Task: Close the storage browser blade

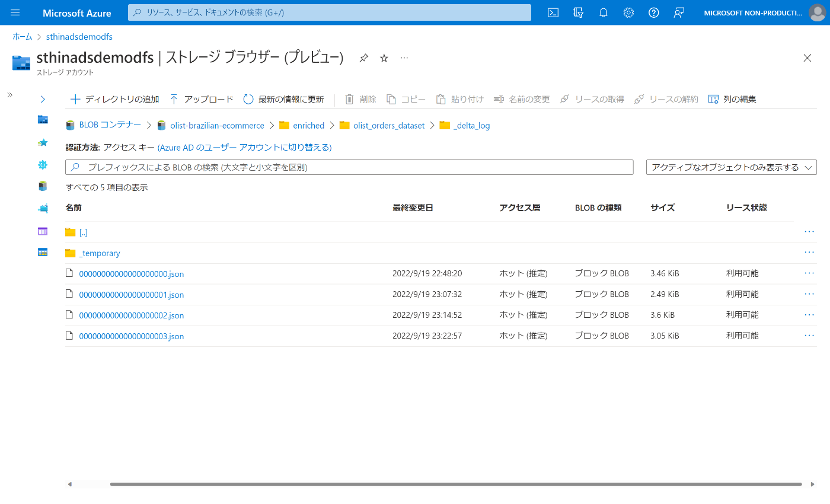Action: [x=807, y=58]
